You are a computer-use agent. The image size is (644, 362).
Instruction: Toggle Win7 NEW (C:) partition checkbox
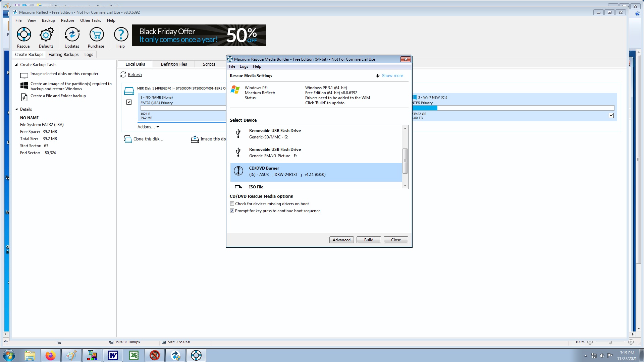pos(611,115)
